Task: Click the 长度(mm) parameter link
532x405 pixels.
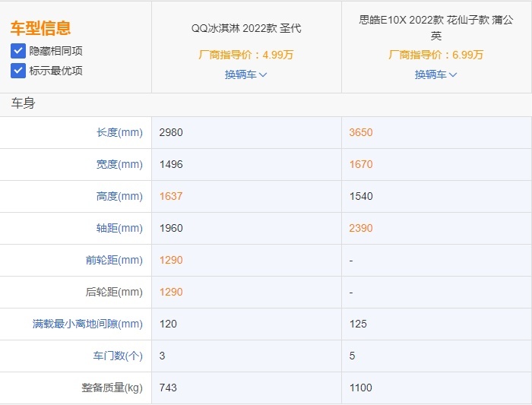Action: click(x=119, y=132)
